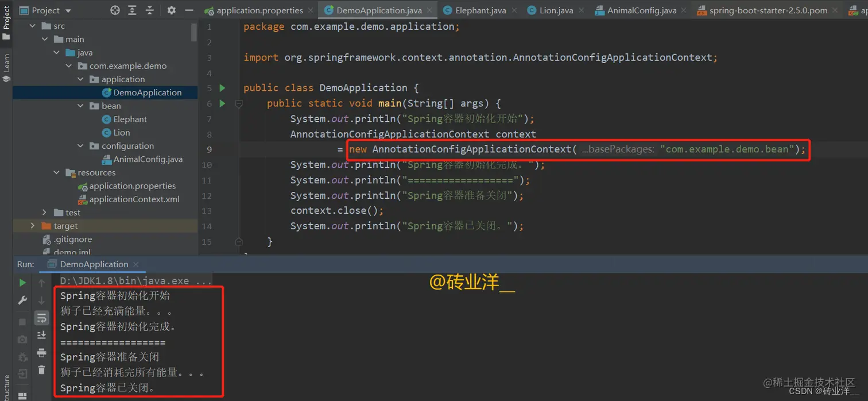868x401 pixels.
Task: Click the Expand All icon in Project panel
Action: tap(132, 10)
